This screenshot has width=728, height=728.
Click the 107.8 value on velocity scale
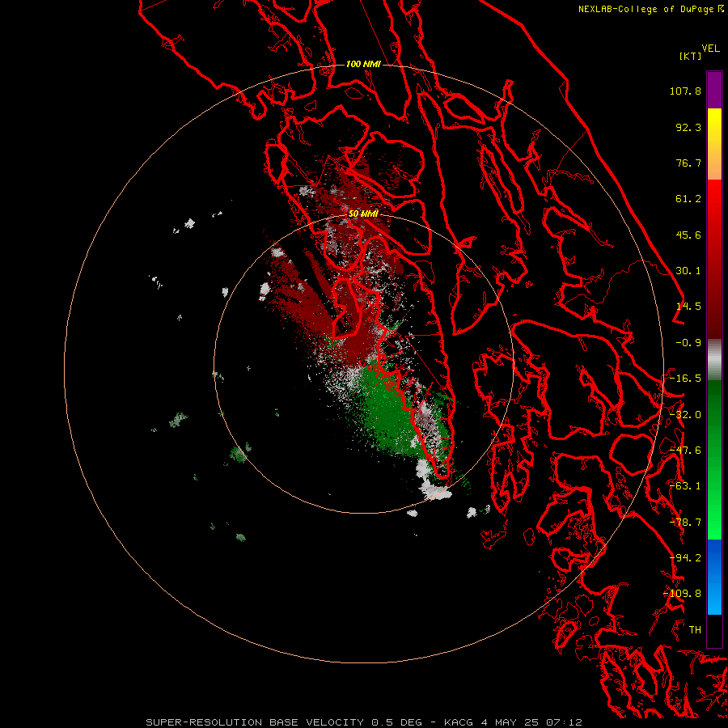[x=685, y=91]
